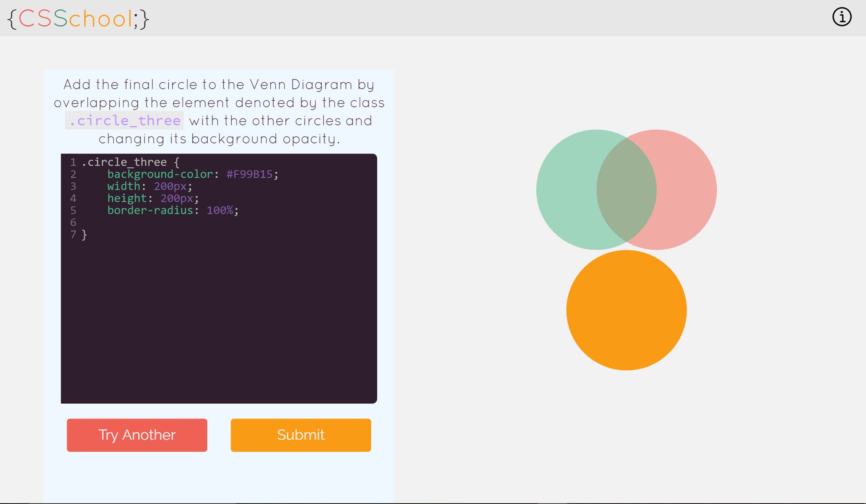Click the pink circle in Venn diagram

687,190
